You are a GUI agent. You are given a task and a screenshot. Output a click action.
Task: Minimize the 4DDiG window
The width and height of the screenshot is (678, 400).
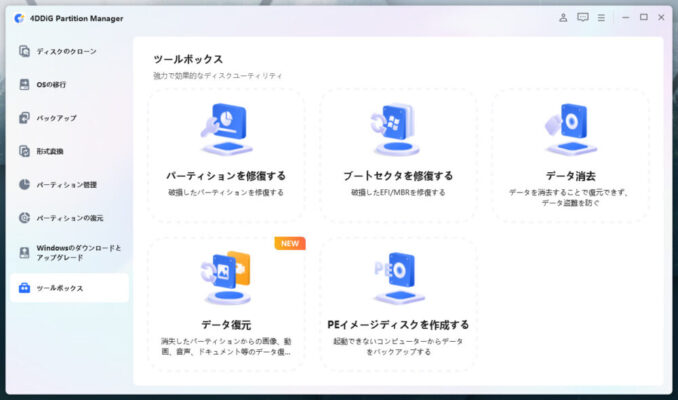click(625, 18)
